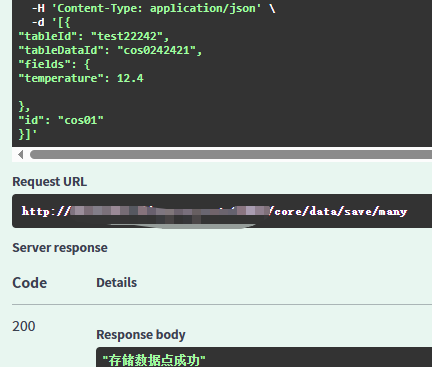Click the Server response heading
The image size is (432, 367).
pos(60,248)
